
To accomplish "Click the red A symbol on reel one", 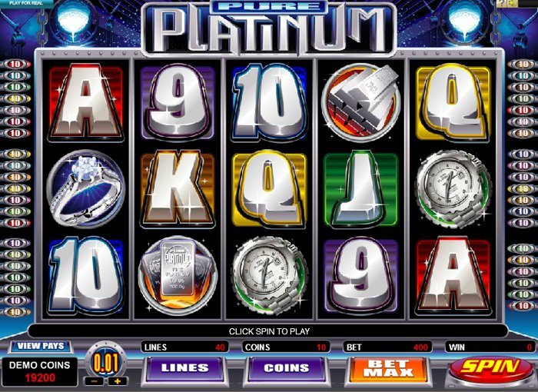I will tap(85, 103).
